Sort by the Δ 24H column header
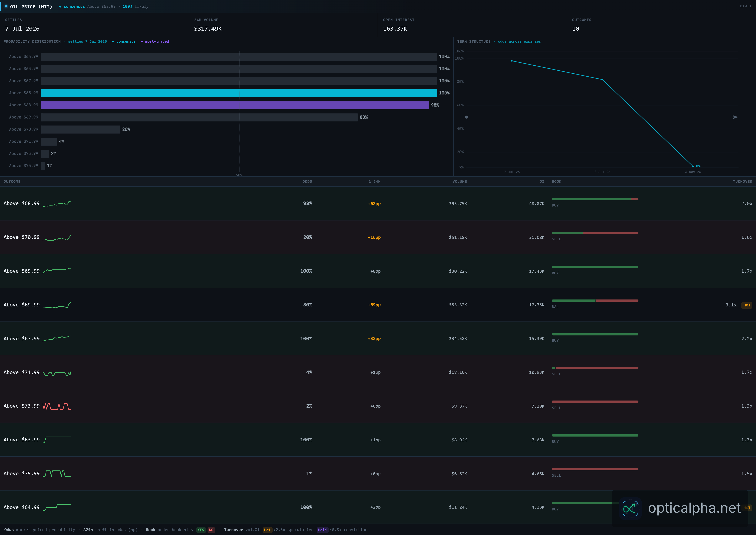756x535 pixels. pyautogui.click(x=374, y=182)
